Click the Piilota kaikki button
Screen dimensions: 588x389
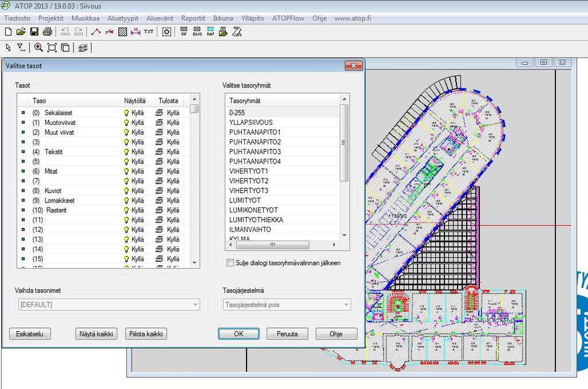(146, 334)
